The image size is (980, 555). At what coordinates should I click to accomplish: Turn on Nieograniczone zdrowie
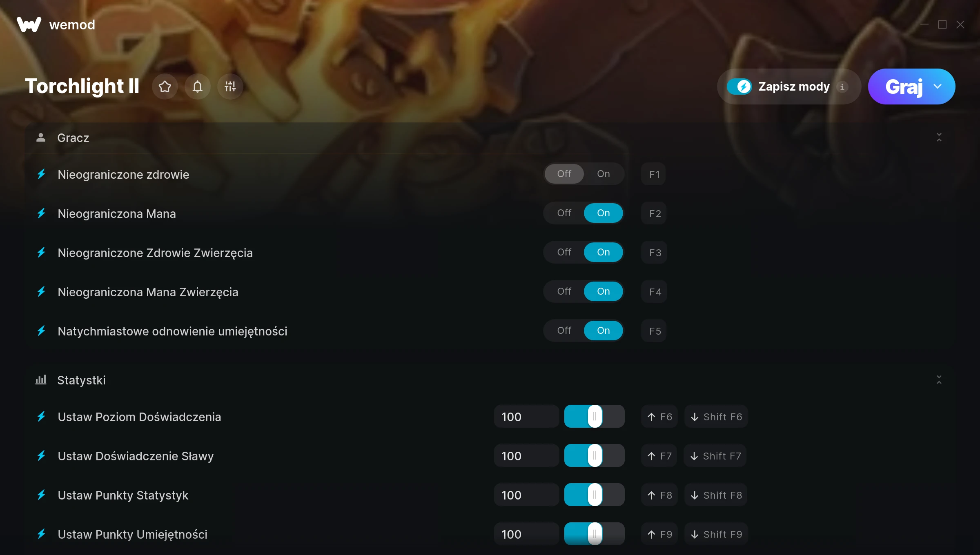click(x=604, y=174)
